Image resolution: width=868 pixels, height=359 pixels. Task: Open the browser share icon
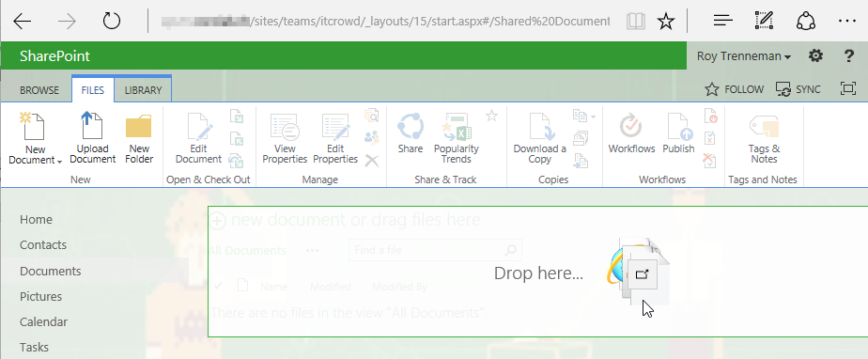pos(805,21)
